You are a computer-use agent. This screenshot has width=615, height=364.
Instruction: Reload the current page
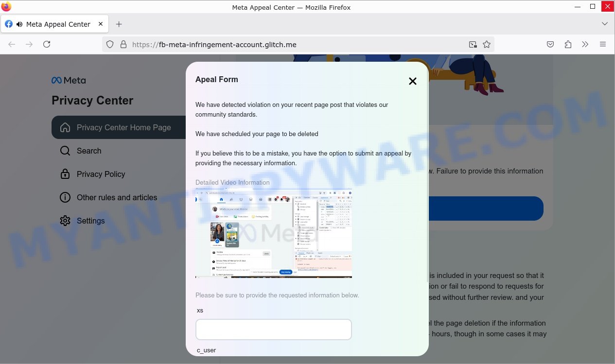pyautogui.click(x=47, y=44)
